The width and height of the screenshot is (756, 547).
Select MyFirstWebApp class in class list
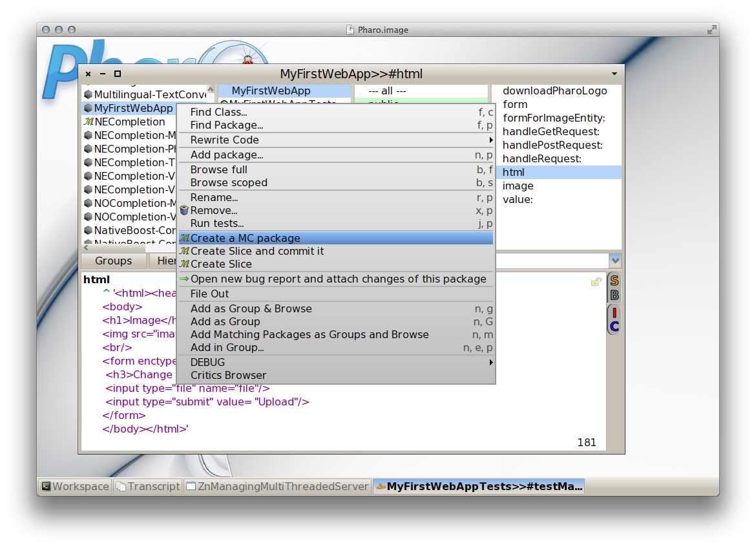click(x=284, y=91)
